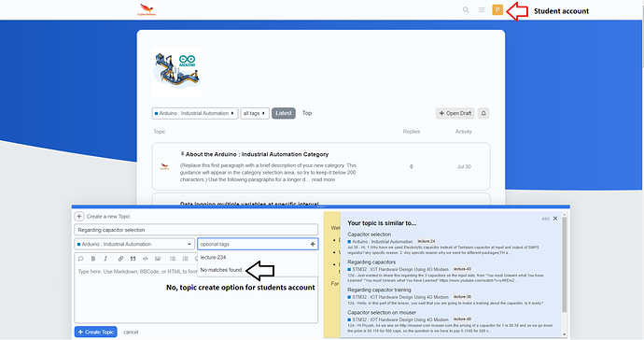This screenshot has width=644, height=340.
Task: Click the Jul 30 activity date
Action: [464, 166]
